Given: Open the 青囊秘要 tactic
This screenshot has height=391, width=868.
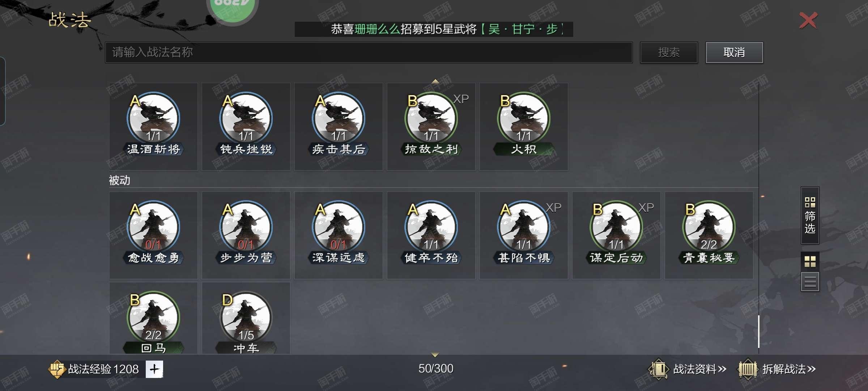Looking at the screenshot, I should (709, 235).
